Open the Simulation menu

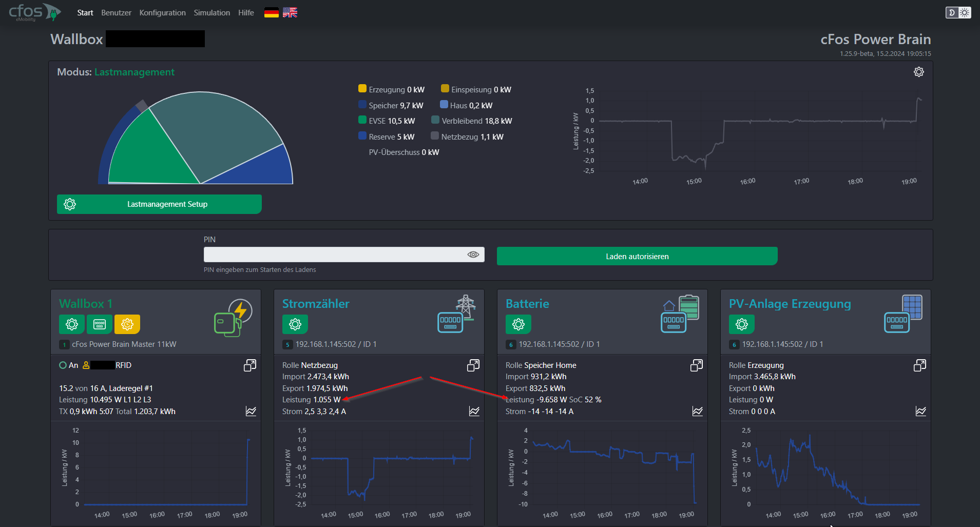coord(212,13)
